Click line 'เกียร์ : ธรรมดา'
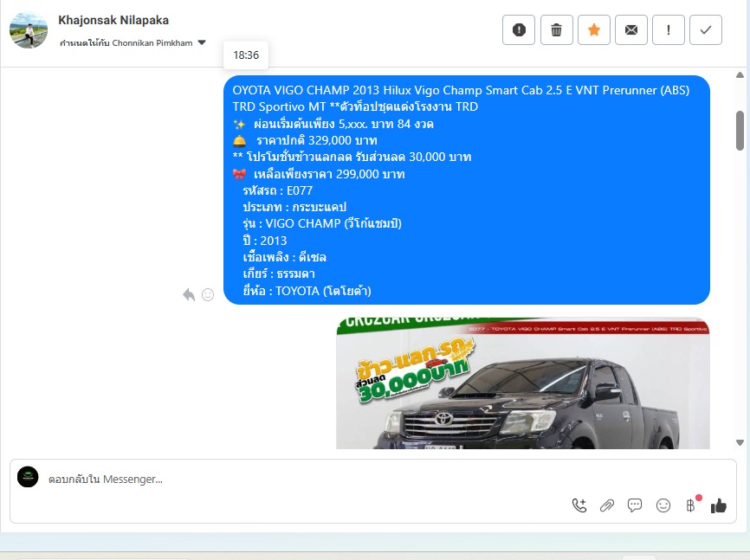Image resolution: width=750 pixels, height=560 pixels. pyautogui.click(x=279, y=274)
